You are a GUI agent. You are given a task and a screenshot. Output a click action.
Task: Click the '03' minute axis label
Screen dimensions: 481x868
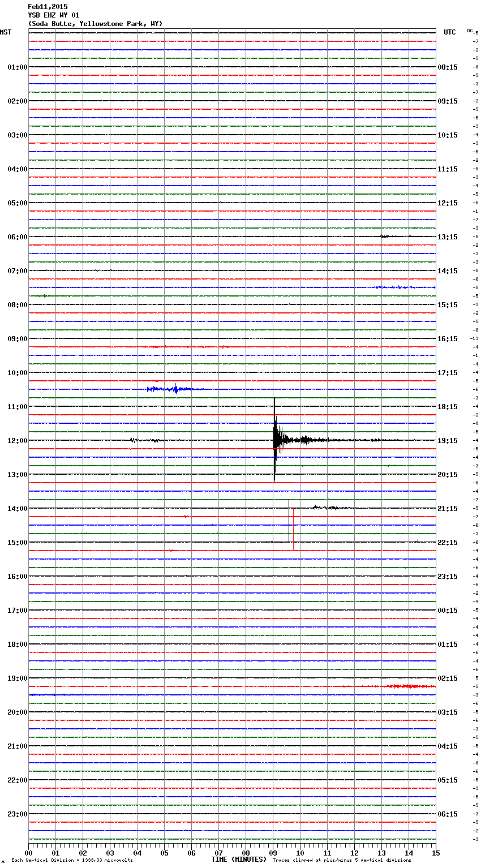click(x=110, y=853)
